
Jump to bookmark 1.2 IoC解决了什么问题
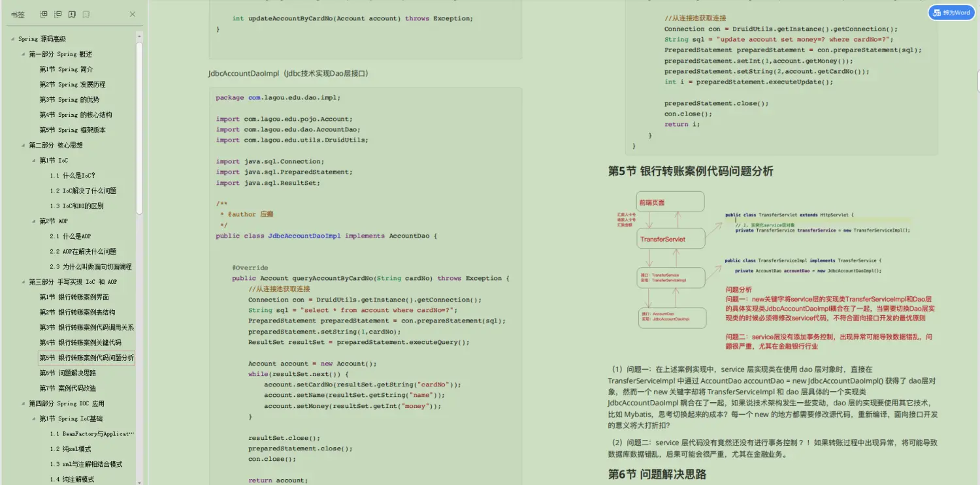[83, 191]
